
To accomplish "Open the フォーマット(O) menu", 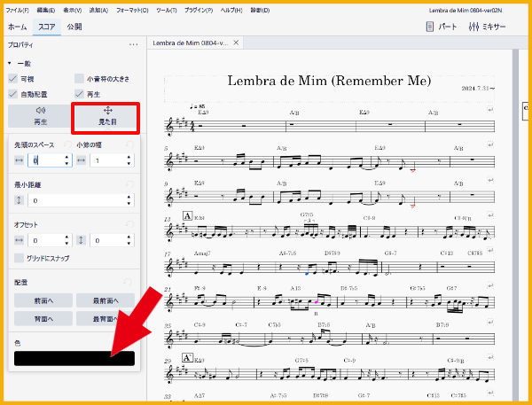I will (132, 10).
